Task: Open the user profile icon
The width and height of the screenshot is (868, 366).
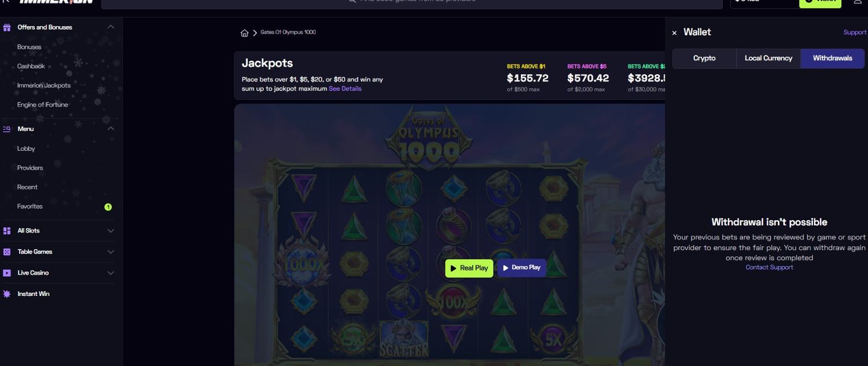Action: coord(858,2)
